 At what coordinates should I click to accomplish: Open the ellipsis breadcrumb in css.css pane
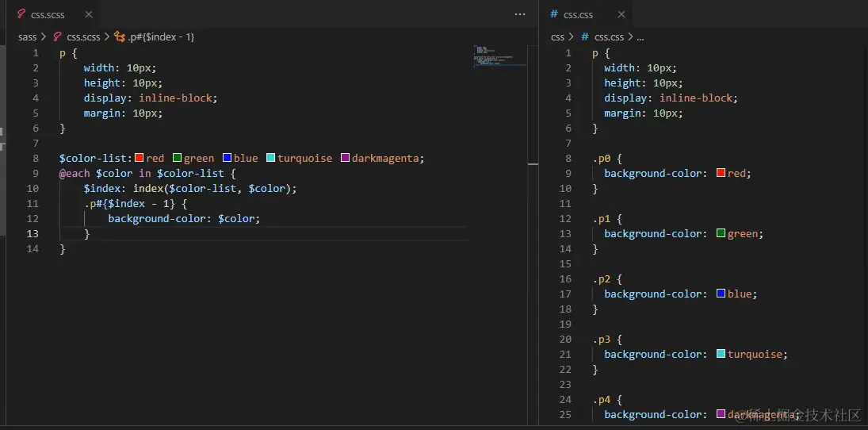point(640,37)
